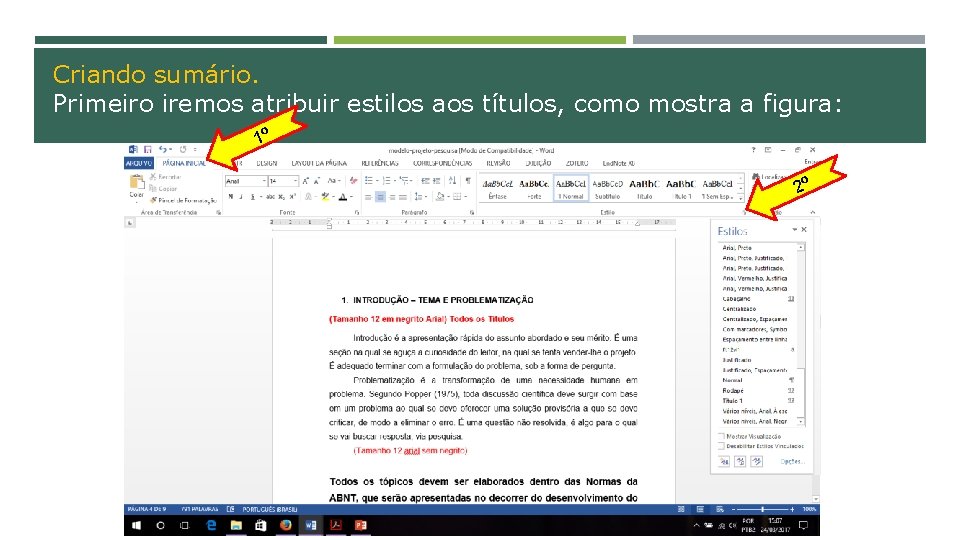This screenshot has height=540, width=960.
Task: Click the decrease indent icon
Action: 425,181
